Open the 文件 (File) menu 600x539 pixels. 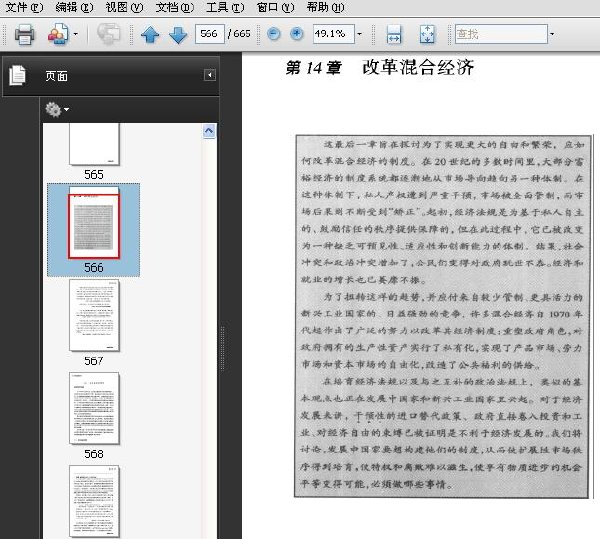pyautogui.click(x=24, y=7)
